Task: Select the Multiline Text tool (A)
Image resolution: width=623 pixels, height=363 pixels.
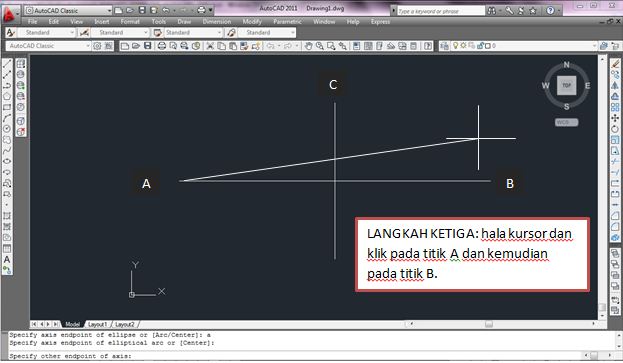Action: pos(7,259)
